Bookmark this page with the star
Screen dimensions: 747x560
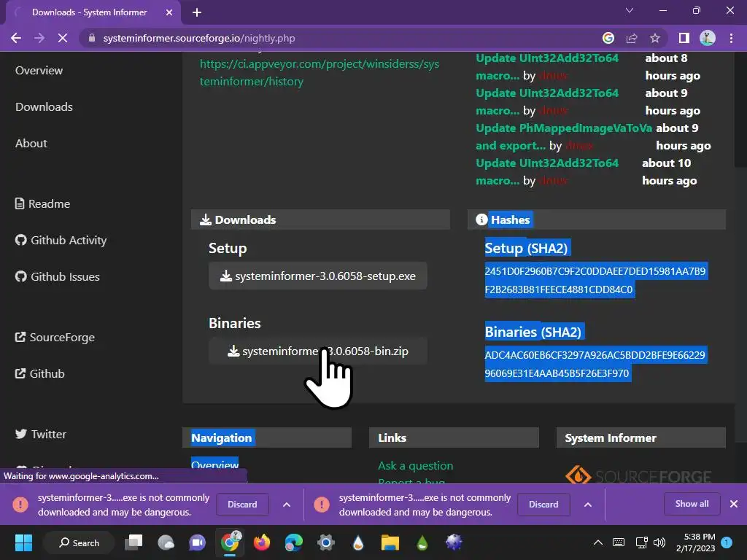coord(655,38)
